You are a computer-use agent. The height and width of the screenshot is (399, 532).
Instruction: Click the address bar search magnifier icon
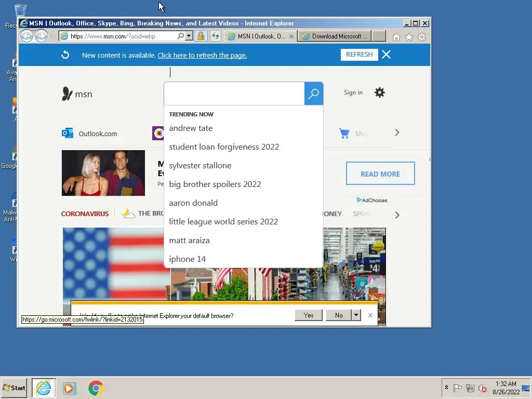[x=180, y=36]
